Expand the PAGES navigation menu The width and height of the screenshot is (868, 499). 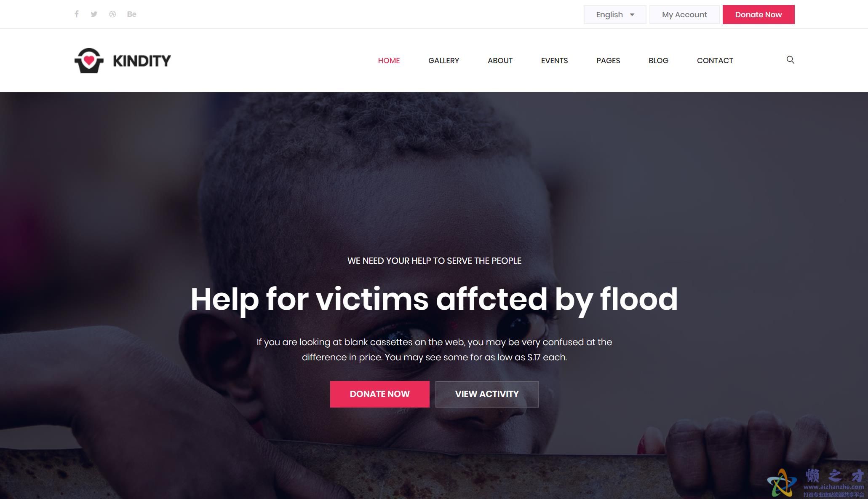[608, 61]
